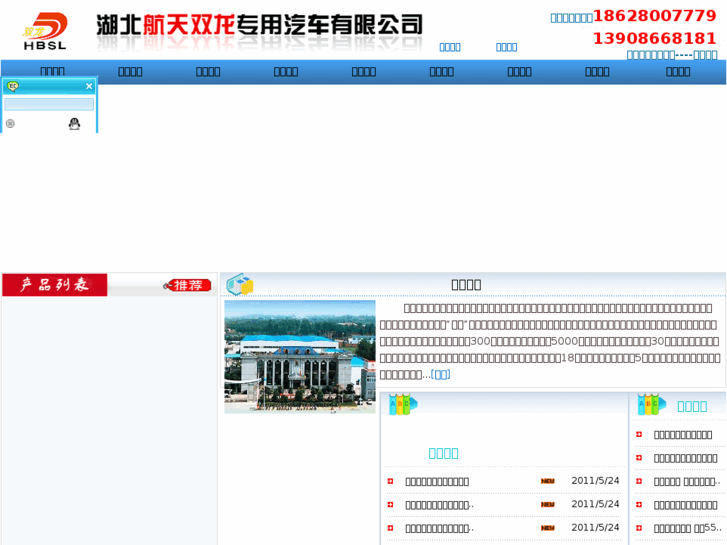This screenshot has width=727, height=545.
Task: Select the phone number 18628007779
Action: 655,16
